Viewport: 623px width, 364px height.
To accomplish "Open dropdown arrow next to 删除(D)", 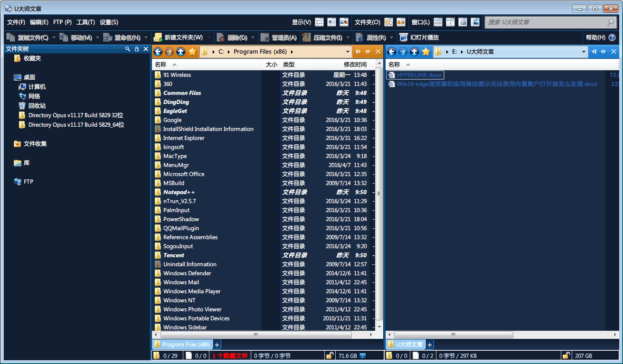I will point(253,37).
